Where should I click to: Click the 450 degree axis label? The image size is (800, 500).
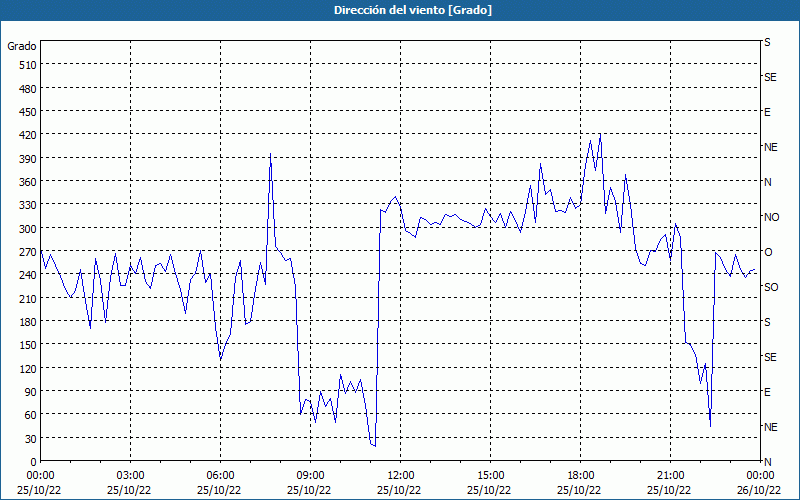coord(29,112)
